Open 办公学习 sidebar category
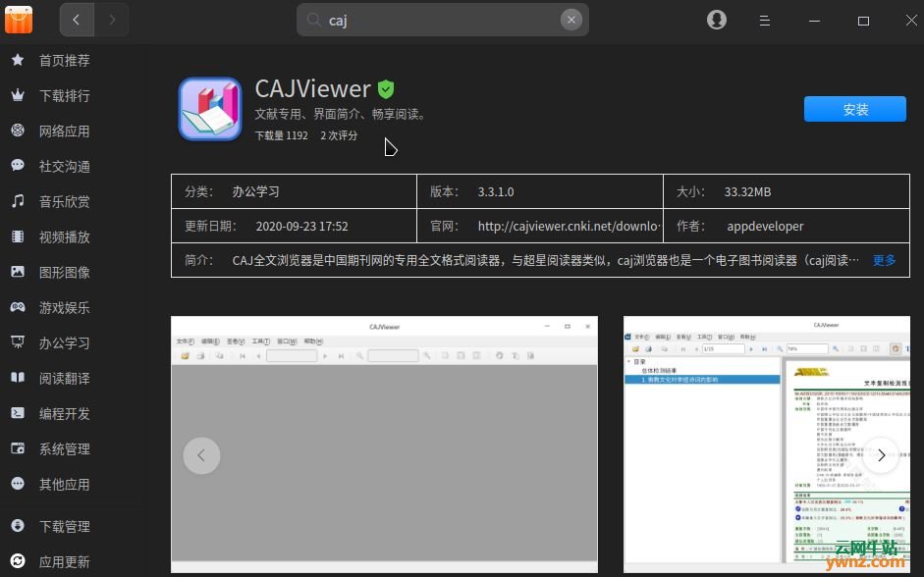 64,342
